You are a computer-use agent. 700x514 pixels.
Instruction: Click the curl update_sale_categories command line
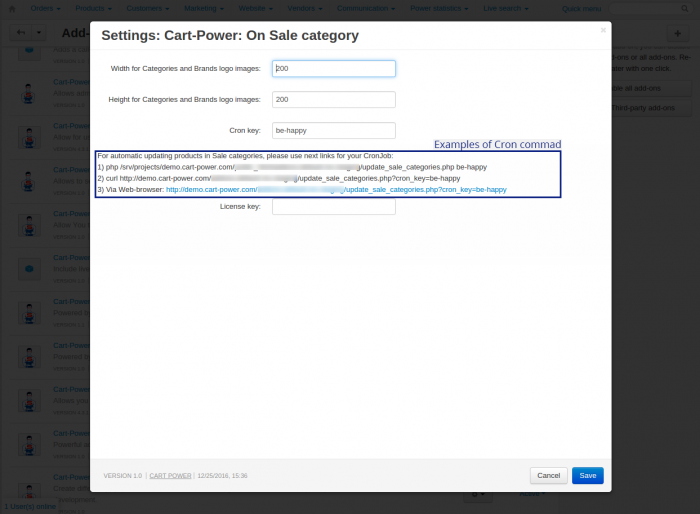click(x=279, y=178)
